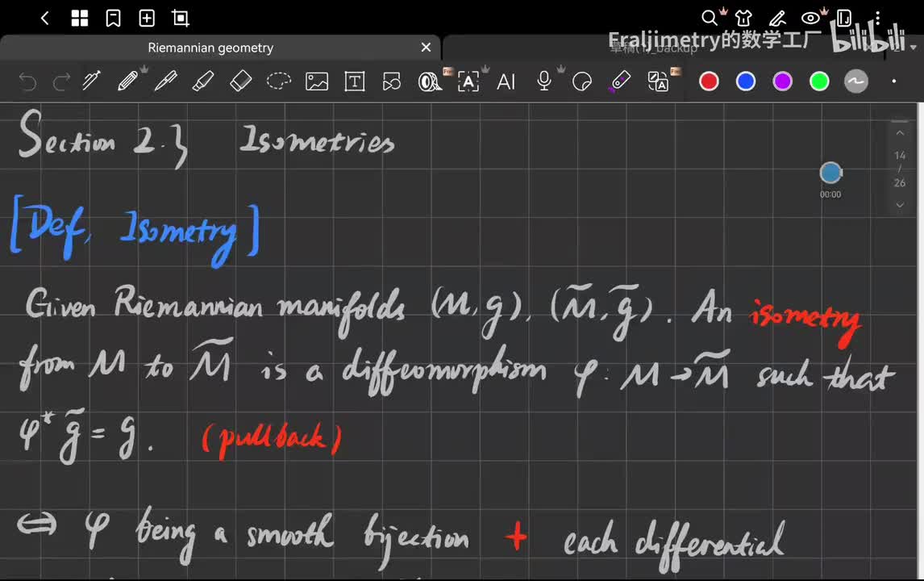924x581 pixels.
Task: Select the laser pointer tool
Action: tap(619, 82)
